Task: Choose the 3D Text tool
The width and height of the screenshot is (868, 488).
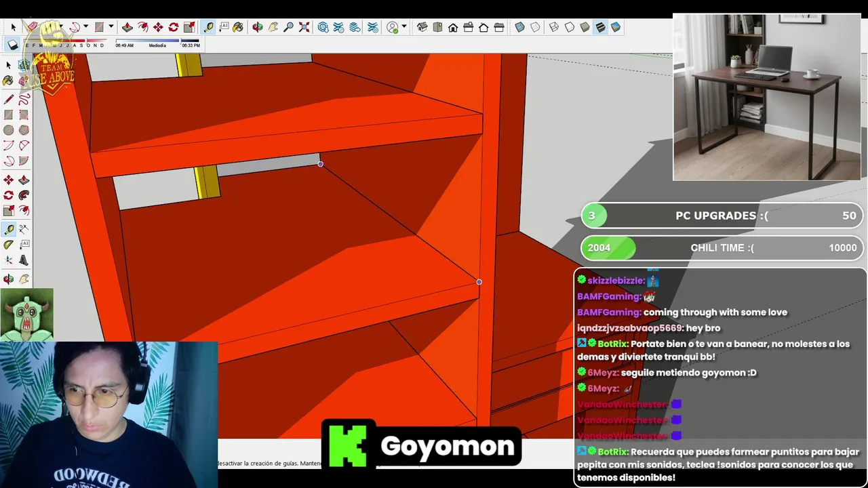Action: click(24, 260)
